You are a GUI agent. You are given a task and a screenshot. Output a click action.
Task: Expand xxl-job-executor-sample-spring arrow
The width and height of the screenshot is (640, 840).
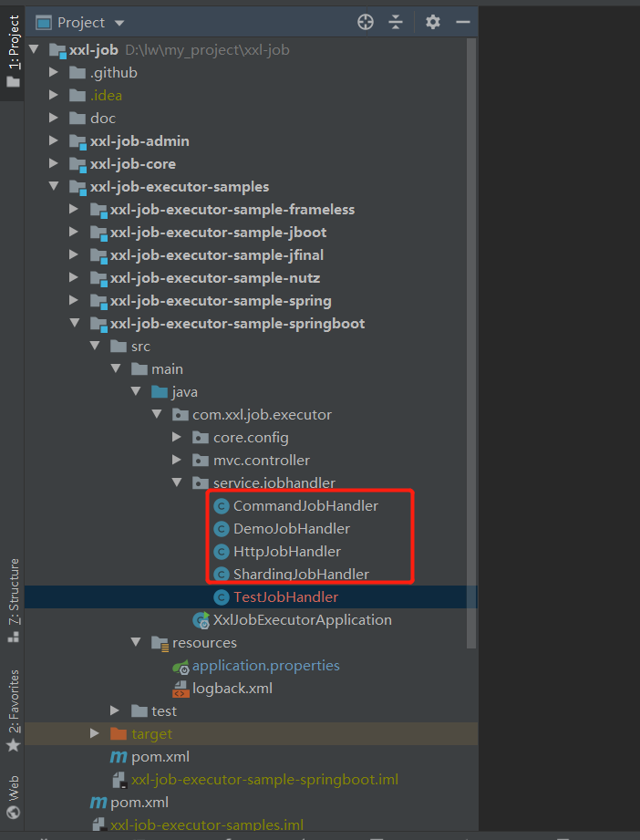coord(74,300)
